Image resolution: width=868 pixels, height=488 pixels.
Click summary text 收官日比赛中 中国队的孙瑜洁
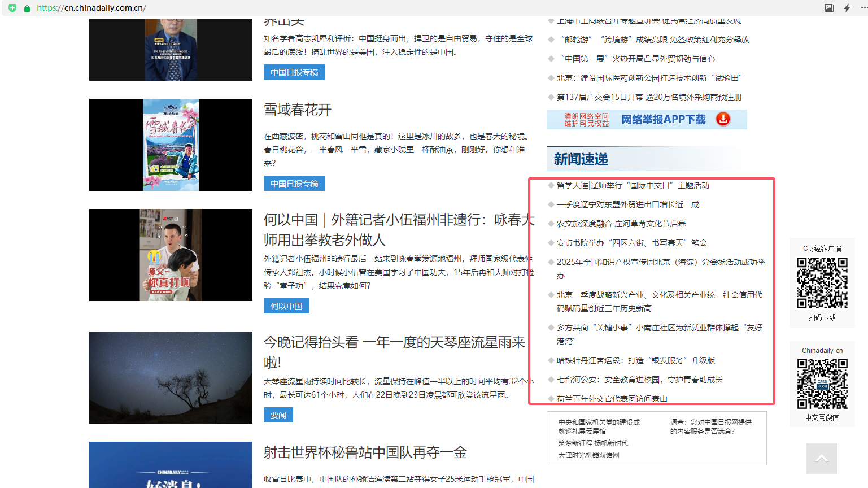[399, 479]
